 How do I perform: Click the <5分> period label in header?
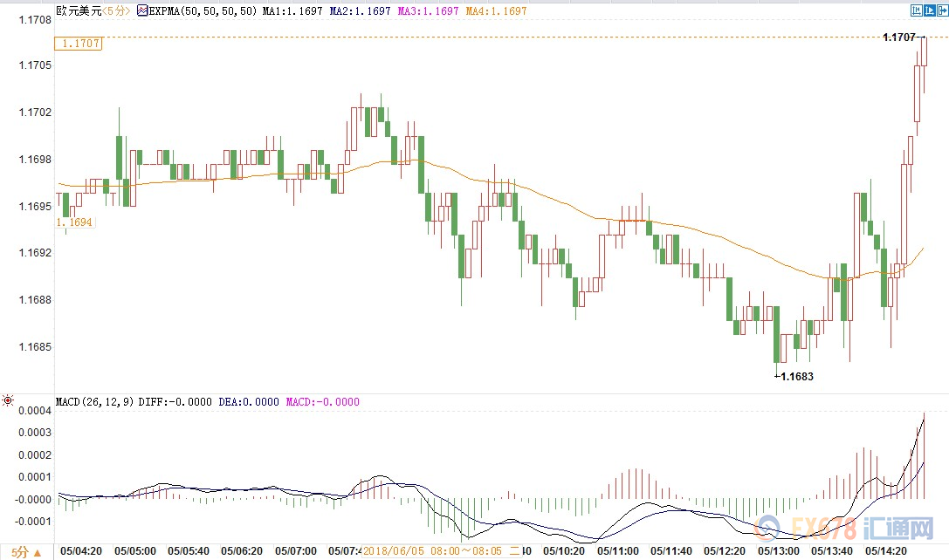point(116,10)
